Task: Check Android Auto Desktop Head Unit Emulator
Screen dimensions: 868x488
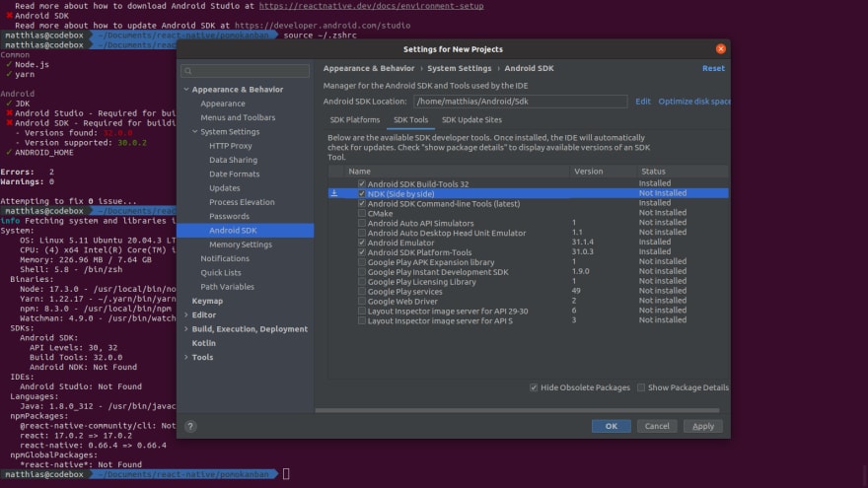Action: pos(361,233)
